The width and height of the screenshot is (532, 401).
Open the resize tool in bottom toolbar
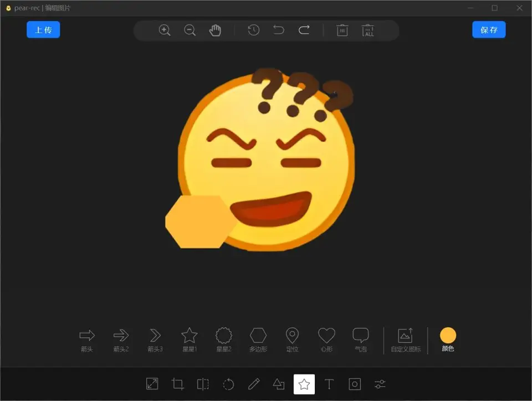tap(152, 384)
